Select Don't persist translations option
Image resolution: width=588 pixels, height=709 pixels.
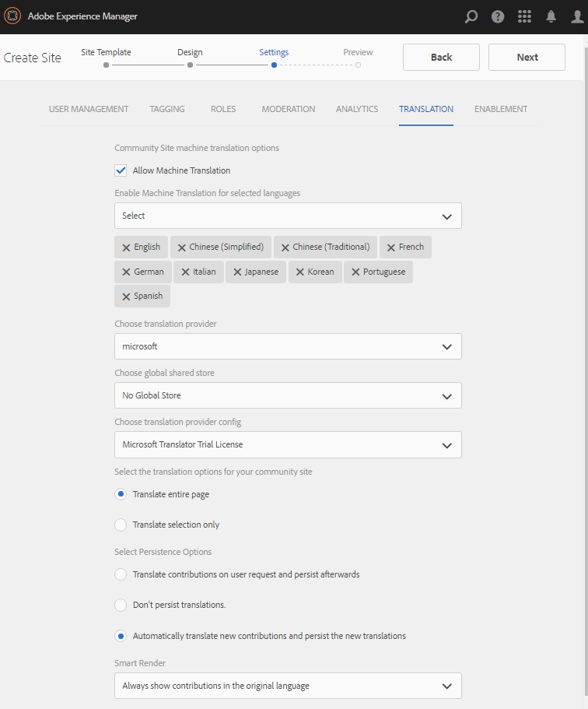121,605
